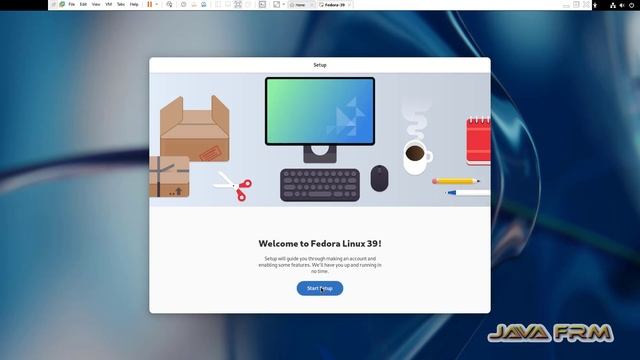The height and width of the screenshot is (360, 640).
Task: Click the power icon in the top bar
Action: coord(632,5)
